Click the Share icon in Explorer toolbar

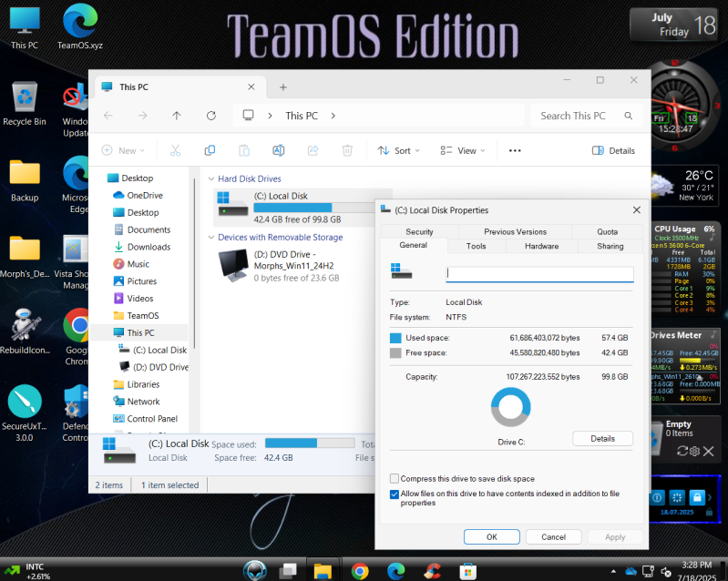(x=313, y=150)
